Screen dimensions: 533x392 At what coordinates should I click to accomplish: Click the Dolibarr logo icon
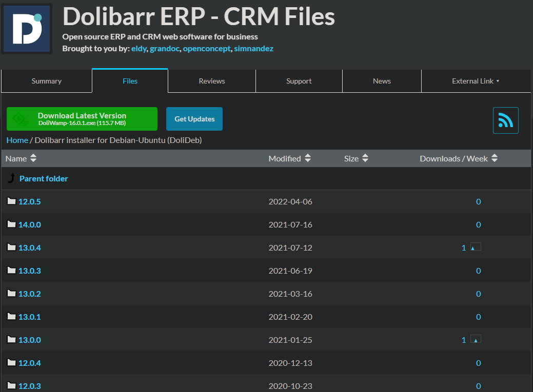(x=27, y=29)
